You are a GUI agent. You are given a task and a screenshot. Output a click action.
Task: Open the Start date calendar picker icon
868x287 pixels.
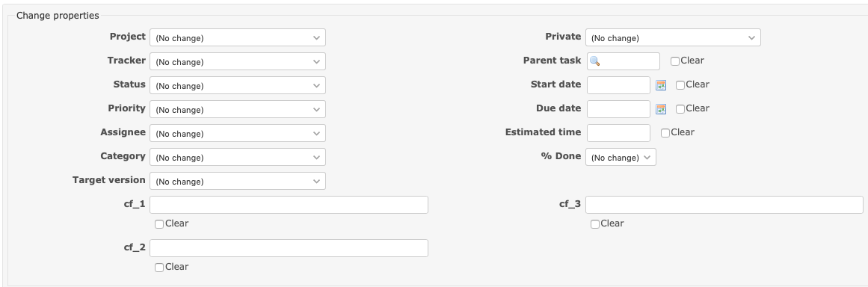(x=660, y=85)
